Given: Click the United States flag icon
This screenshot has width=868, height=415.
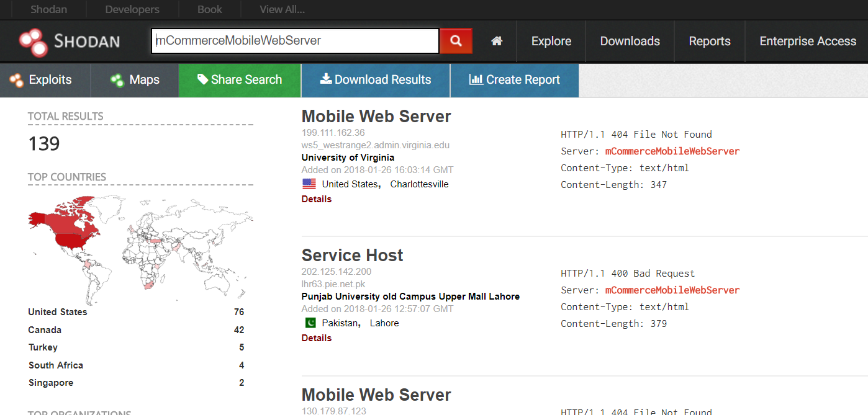Looking at the screenshot, I should click(x=309, y=184).
